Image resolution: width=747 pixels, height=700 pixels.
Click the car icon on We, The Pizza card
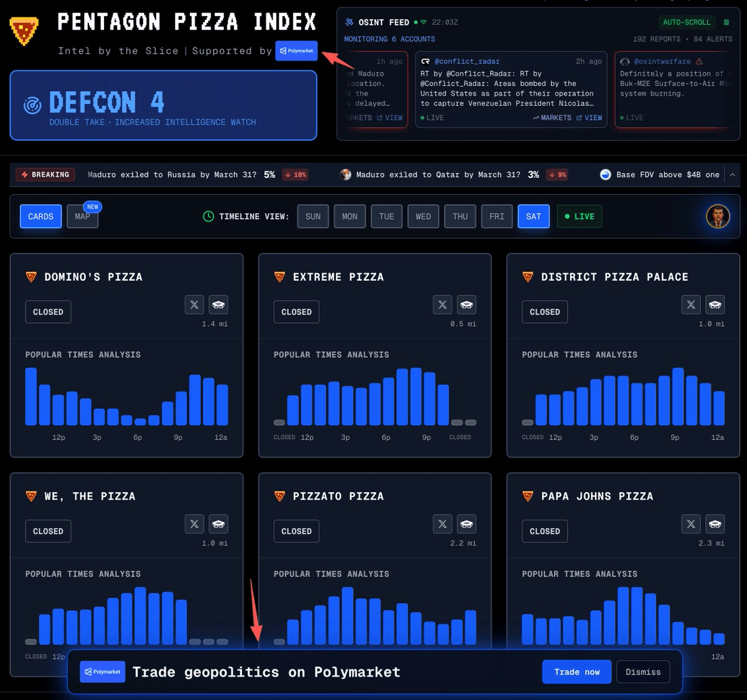pyautogui.click(x=218, y=524)
